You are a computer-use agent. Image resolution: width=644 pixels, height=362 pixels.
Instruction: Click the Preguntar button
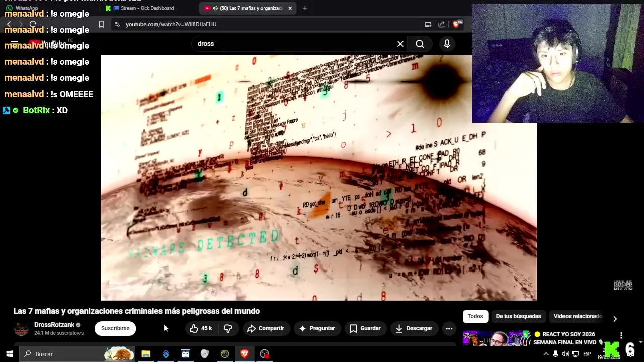(x=317, y=328)
